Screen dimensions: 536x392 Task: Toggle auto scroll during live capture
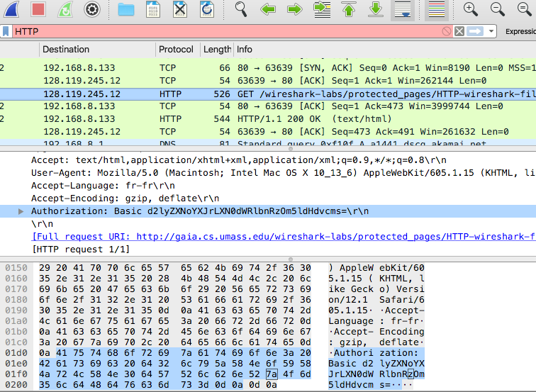point(403,9)
